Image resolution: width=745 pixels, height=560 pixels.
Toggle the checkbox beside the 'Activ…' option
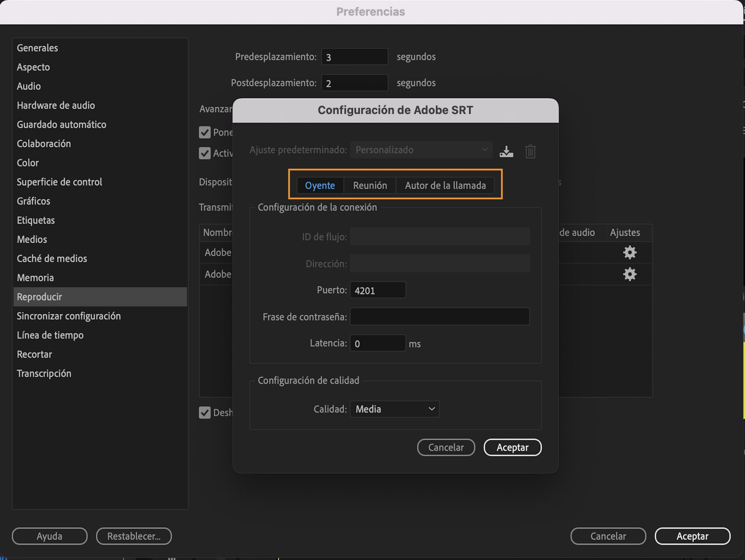pos(204,153)
